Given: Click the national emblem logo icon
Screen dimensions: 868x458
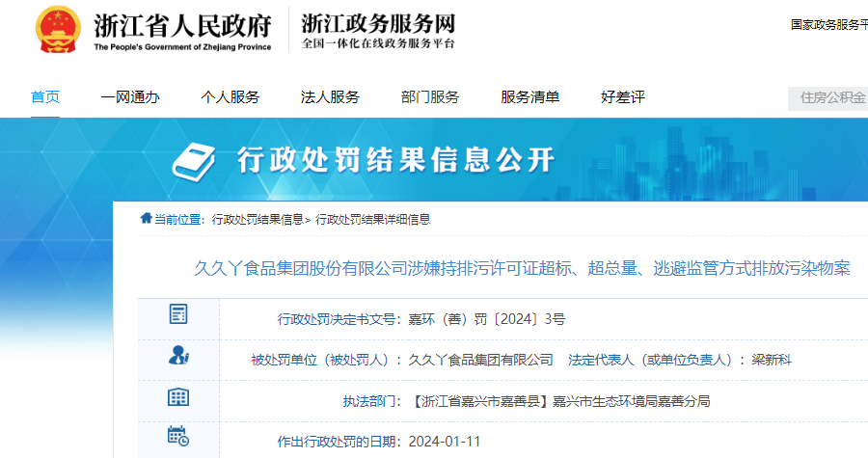Looking at the screenshot, I should (x=58, y=31).
